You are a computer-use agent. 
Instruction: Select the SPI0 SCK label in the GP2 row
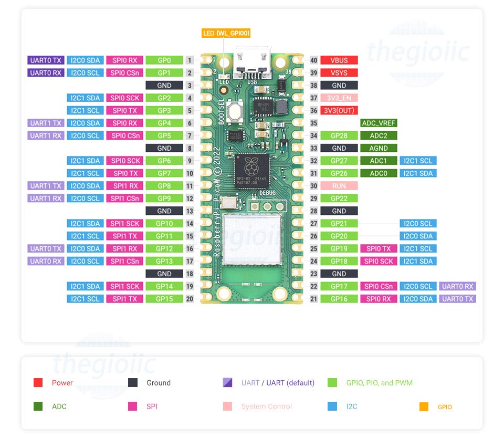coord(125,98)
